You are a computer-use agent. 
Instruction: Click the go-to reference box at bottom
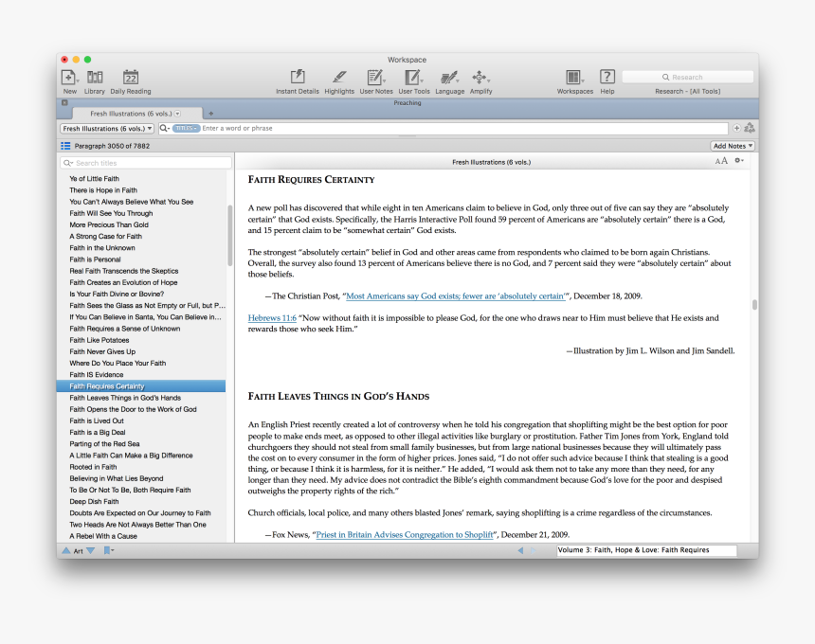coord(646,550)
